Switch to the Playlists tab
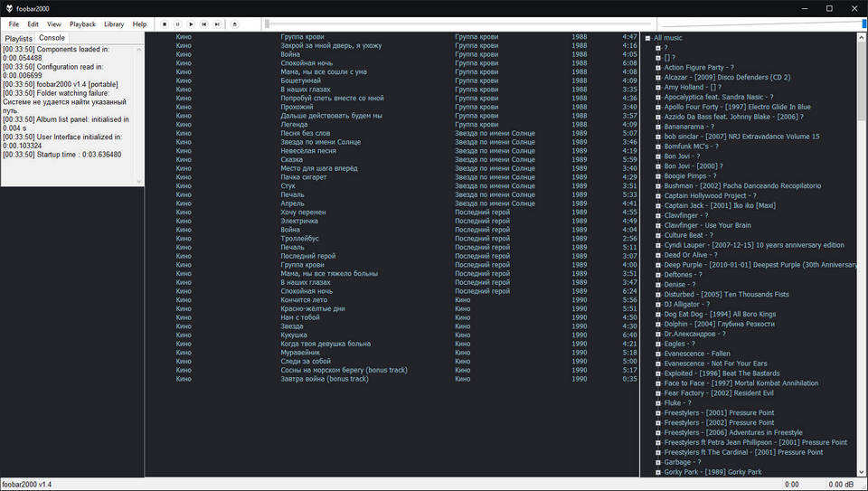This screenshot has height=491, width=868. 18,39
